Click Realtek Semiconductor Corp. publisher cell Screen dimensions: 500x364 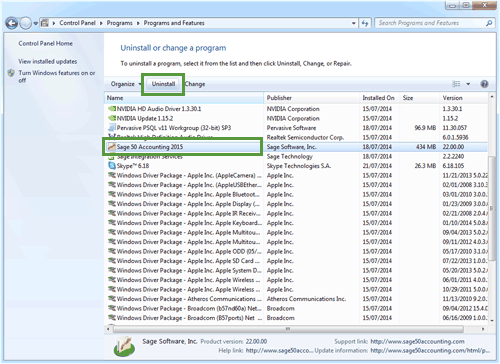pos(305,137)
